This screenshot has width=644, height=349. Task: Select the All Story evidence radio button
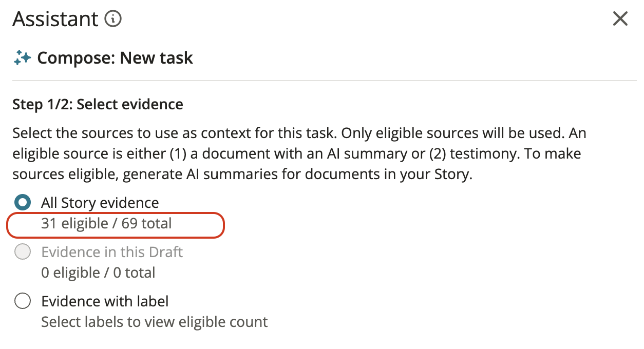tap(23, 203)
